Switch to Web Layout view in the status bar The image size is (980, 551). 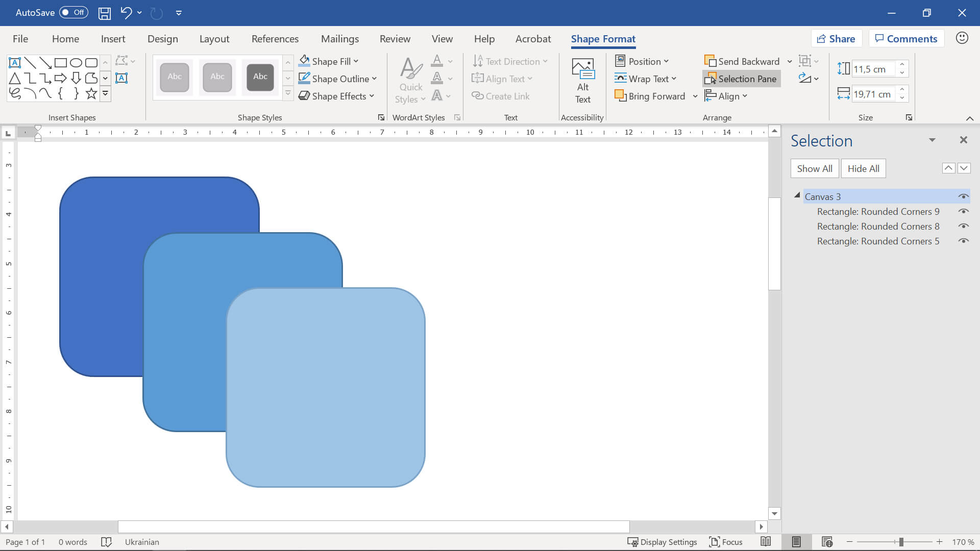click(x=827, y=542)
